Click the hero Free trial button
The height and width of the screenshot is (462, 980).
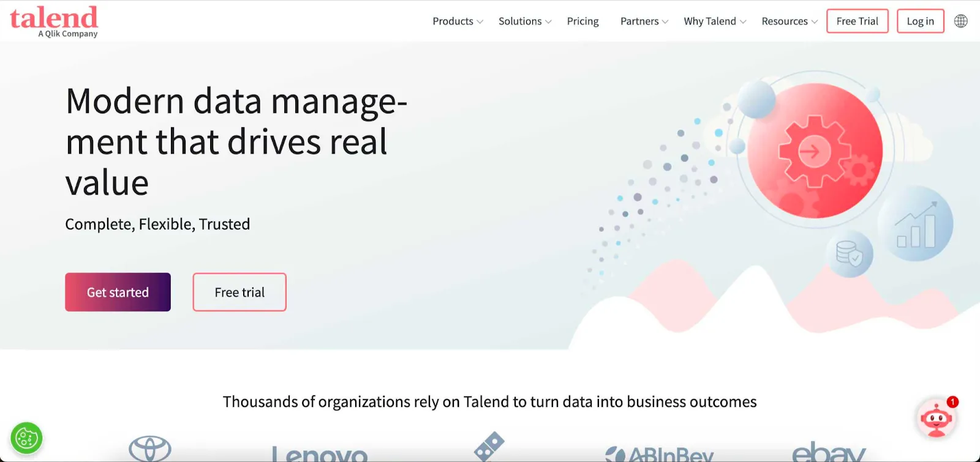pos(239,292)
